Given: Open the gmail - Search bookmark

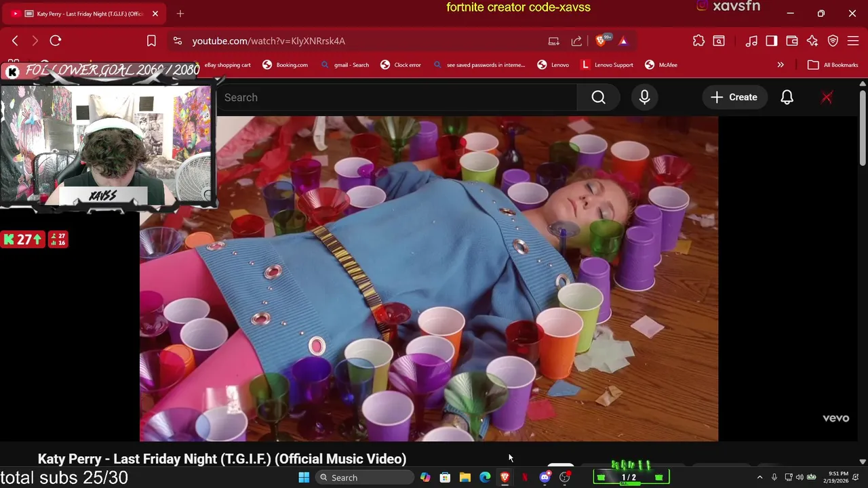Looking at the screenshot, I should (x=344, y=65).
